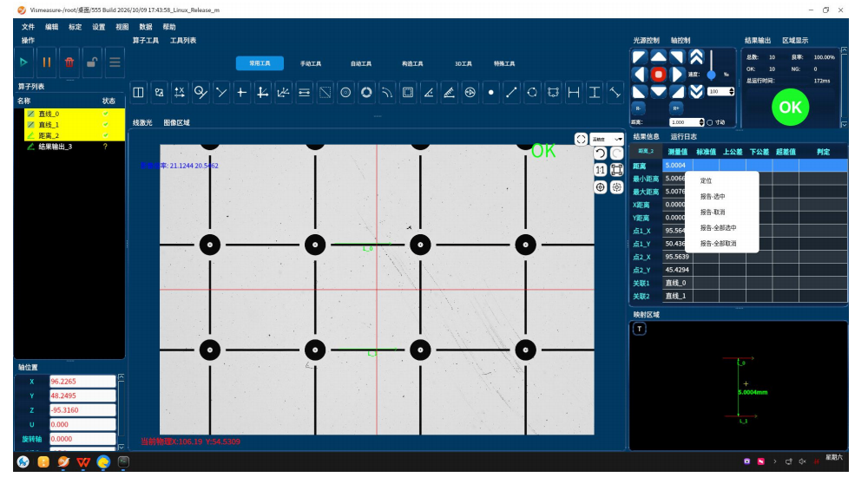The image size is (868, 484).
Task: Select the circle-with-line tool icon
Action: click(x=201, y=92)
